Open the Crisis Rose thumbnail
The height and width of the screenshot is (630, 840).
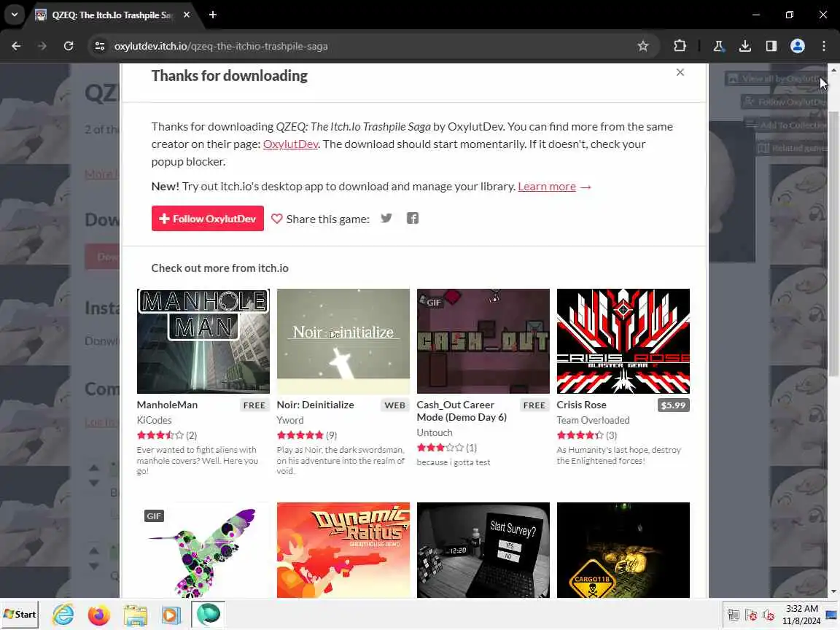[x=623, y=341]
